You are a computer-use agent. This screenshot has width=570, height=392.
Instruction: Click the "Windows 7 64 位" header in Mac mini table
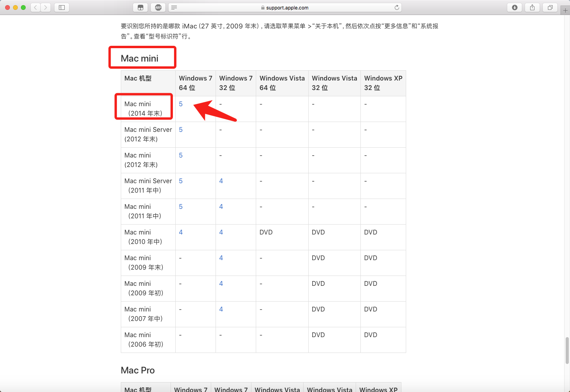click(x=195, y=83)
